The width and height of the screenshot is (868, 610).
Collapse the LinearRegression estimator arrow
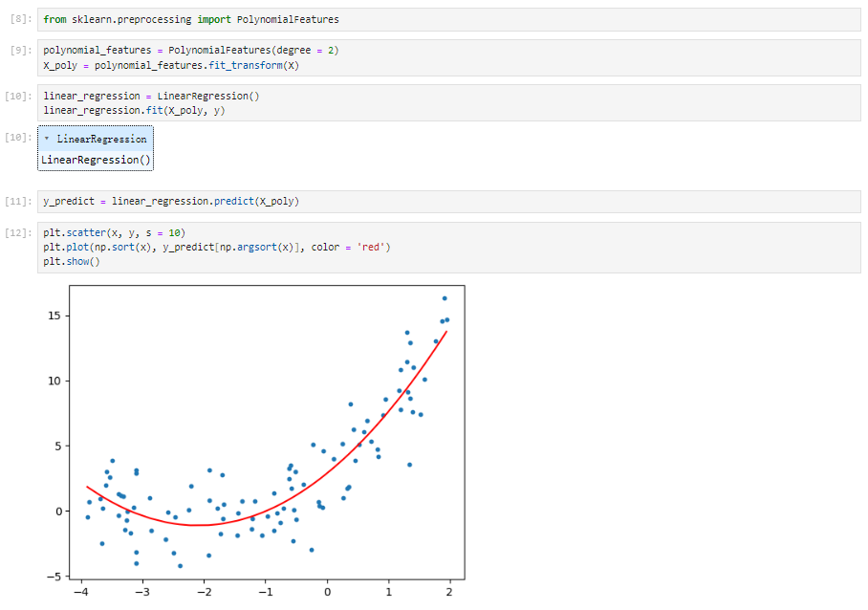[x=47, y=139]
